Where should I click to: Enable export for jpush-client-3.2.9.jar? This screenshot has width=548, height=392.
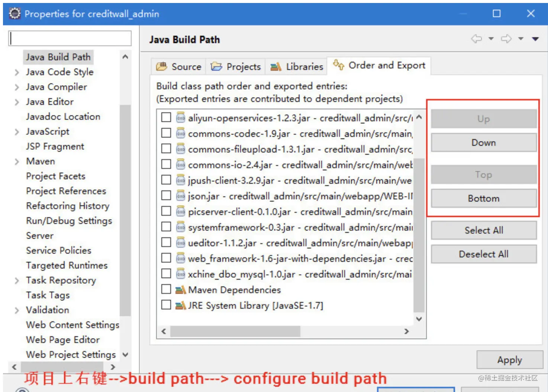tap(166, 180)
